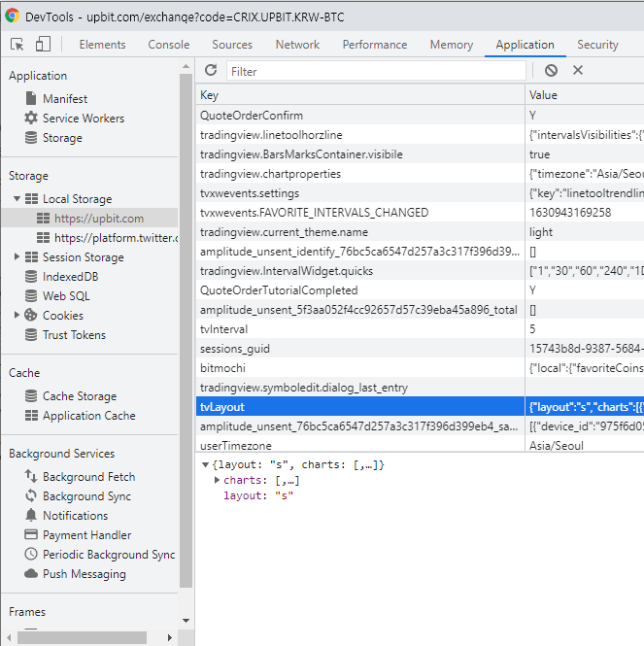Delete the selected entry with the X icon

click(578, 70)
